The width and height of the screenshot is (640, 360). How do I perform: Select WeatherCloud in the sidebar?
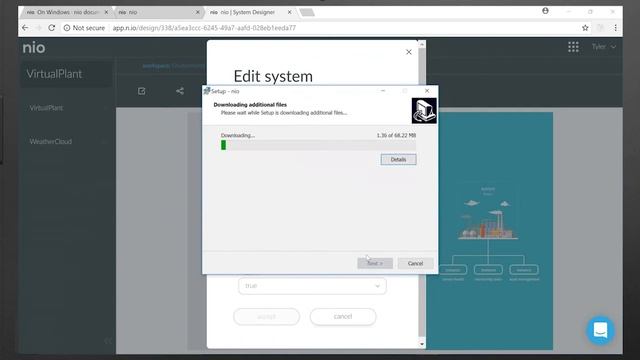51,142
